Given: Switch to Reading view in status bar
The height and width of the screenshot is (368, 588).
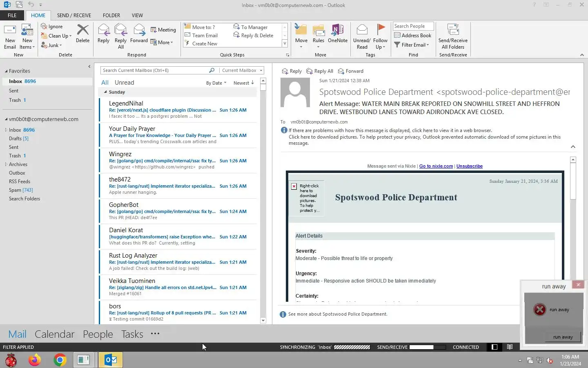Looking at the screenshot, I should (x=510, y=347).
